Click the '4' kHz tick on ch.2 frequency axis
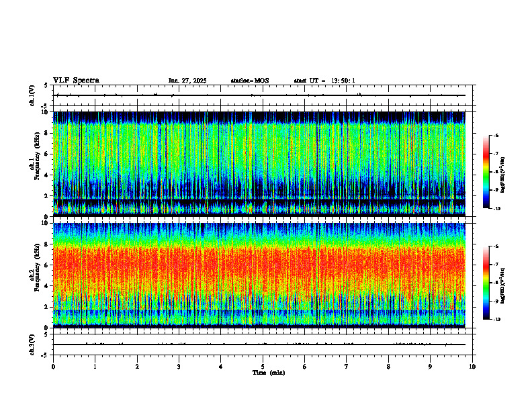532x411 pixels. (x=48, y=286)
